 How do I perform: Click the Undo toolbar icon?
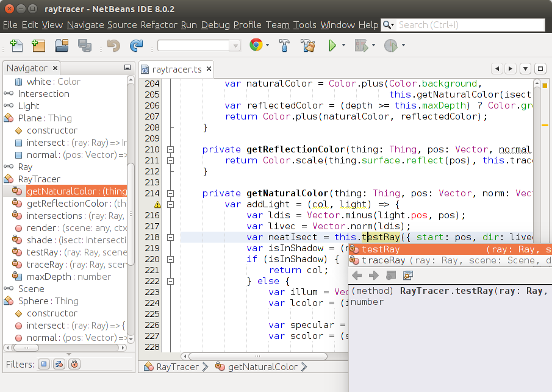click(113, 45)
